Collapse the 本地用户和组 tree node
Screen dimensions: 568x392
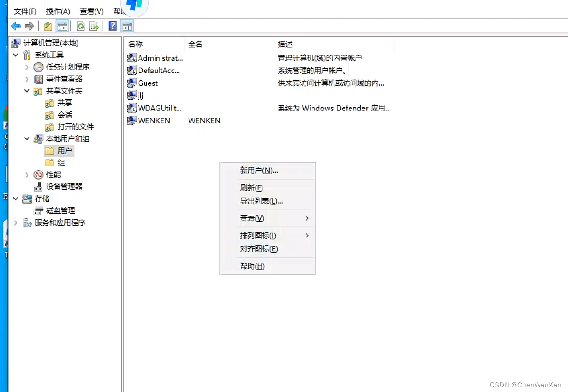click(x=27, y=138)
